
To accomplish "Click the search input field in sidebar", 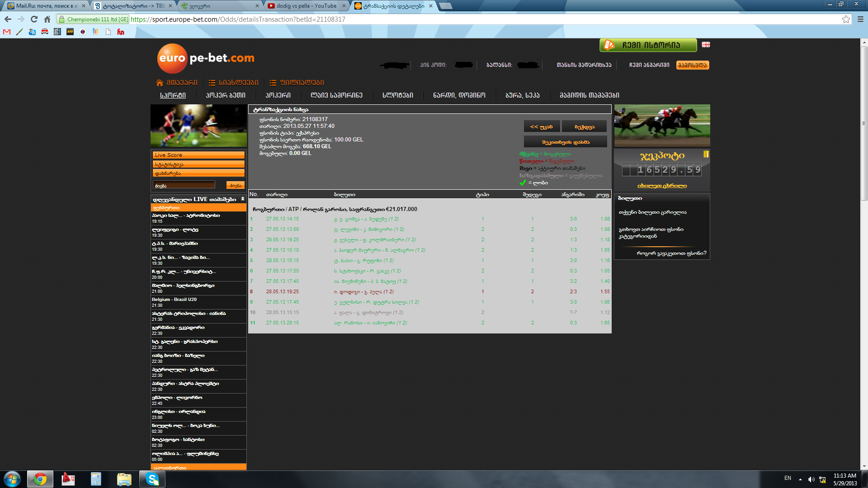I will [x=184, y=185].
